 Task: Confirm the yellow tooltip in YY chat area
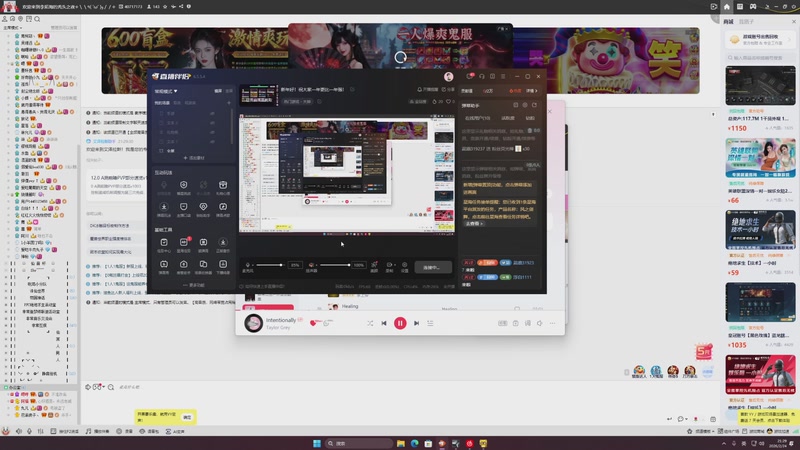point(187,417)
